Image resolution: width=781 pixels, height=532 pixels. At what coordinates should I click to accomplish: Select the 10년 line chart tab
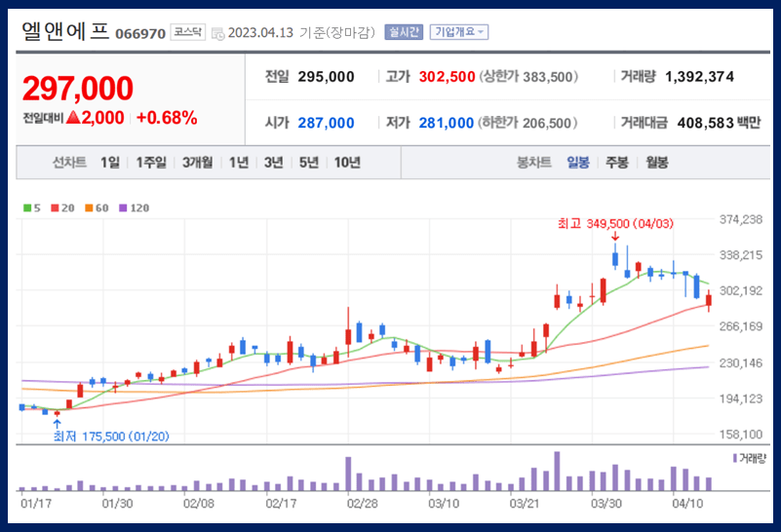[347, 163]
